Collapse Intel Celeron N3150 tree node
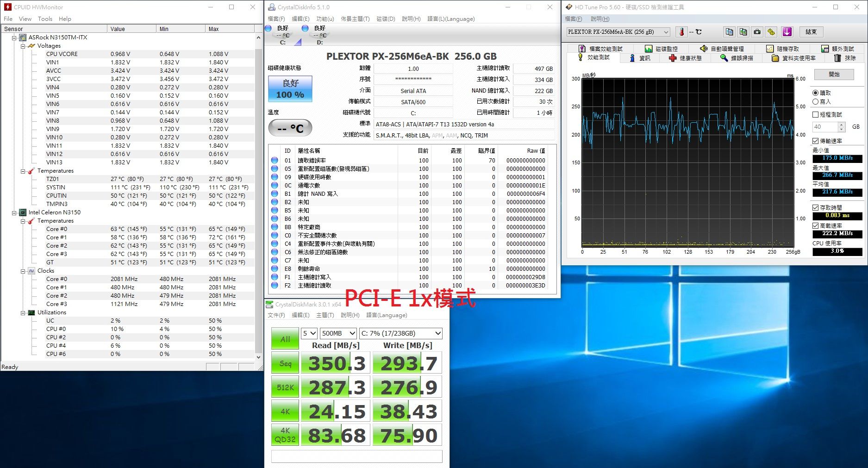This screenshot has height=468, width=868. [x=14, y=212]
